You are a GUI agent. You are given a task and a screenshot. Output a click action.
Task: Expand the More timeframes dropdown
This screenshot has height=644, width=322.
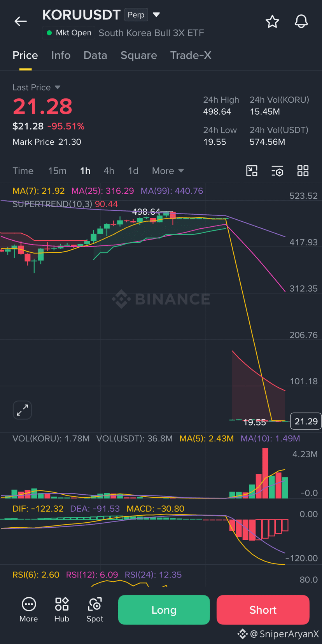[x=168, y=171]
